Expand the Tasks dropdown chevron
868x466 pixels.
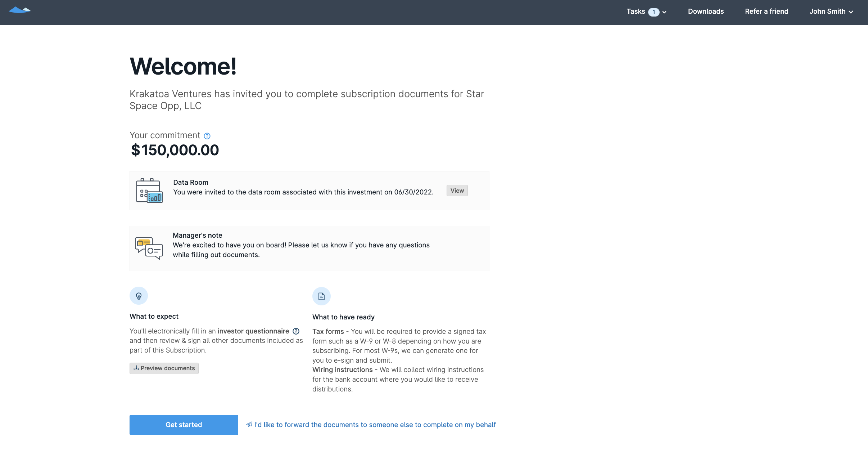tap(664, 12)
